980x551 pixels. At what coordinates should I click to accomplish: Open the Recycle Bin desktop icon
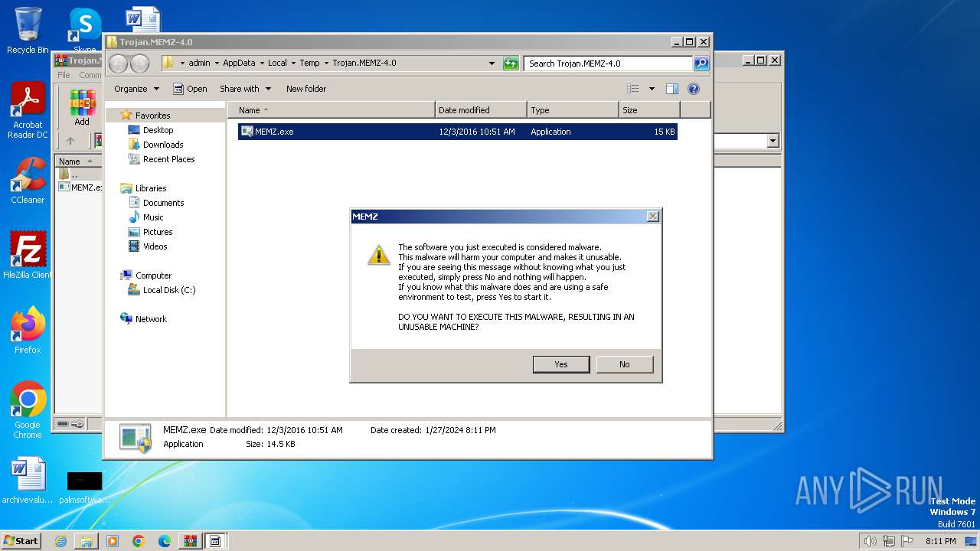[28, 31]
